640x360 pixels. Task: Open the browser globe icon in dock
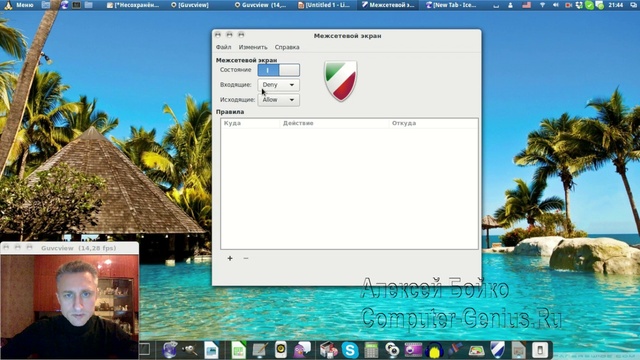[x=170, y=350]
